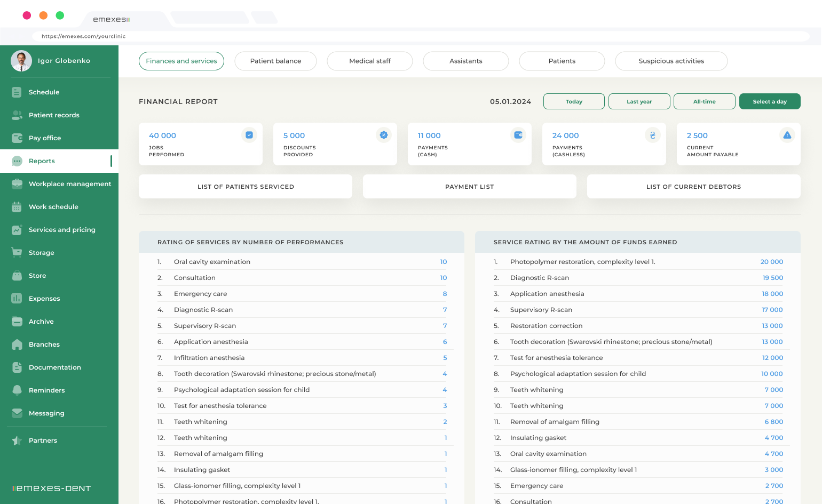Image resolution: width=822 pixels, height=504 pixels.
Task: Open List of current debtors
Action: (x=694, y=187)
